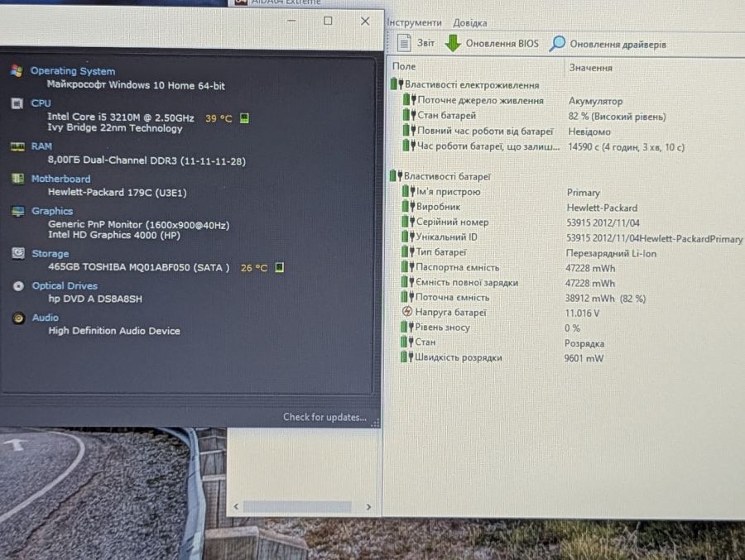Viewport: 745px width, 560px height.
Task: Open the Operating System section in Speccy
Action: click(x=73, y=71)
